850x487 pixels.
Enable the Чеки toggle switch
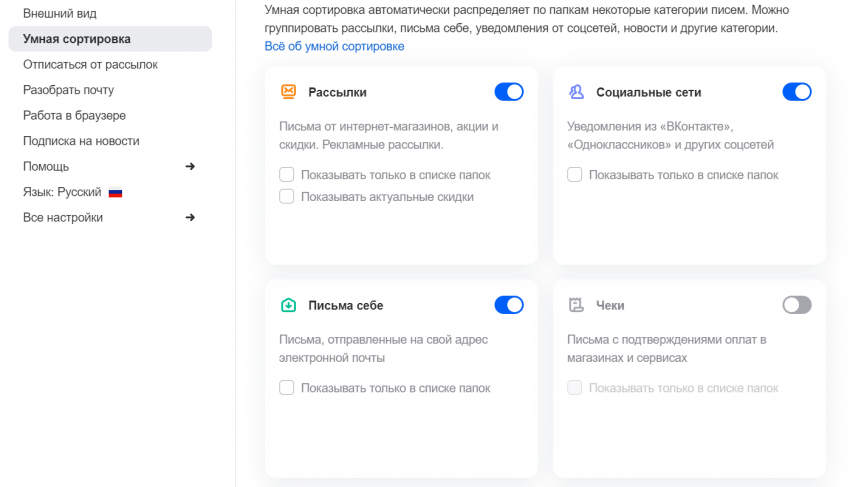pyautogui.click(x=797, y=305)
